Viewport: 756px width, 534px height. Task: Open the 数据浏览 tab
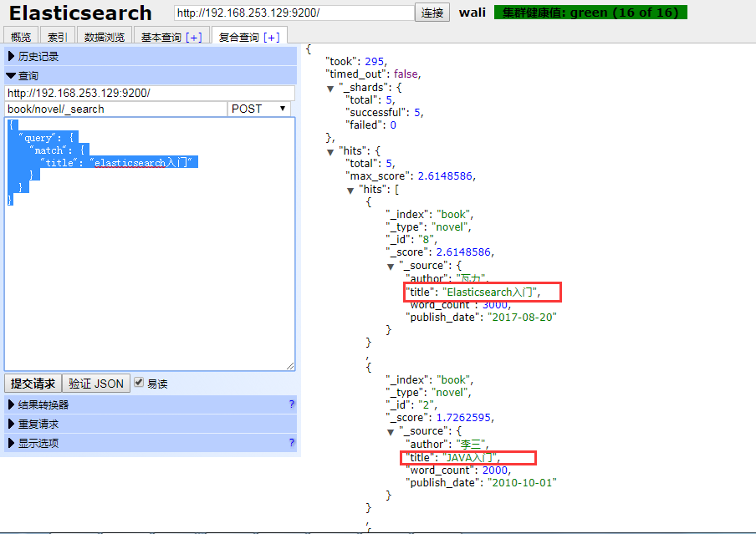(x=105, y=37)
